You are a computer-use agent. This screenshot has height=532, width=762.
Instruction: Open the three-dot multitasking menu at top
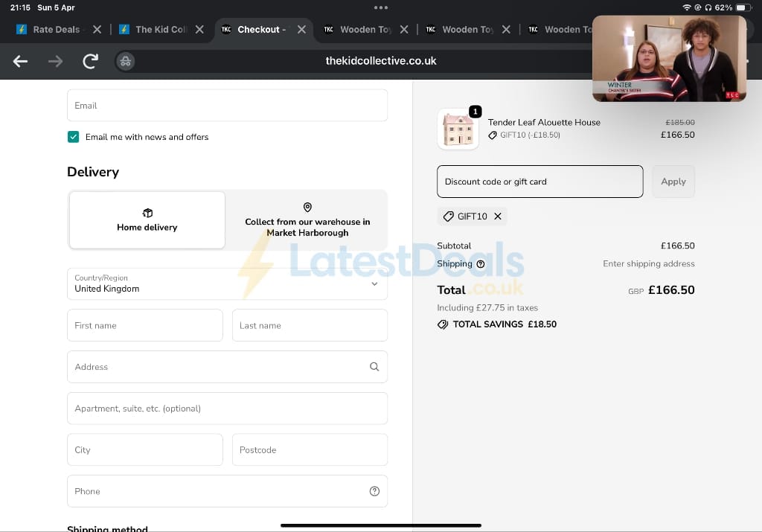381,7
